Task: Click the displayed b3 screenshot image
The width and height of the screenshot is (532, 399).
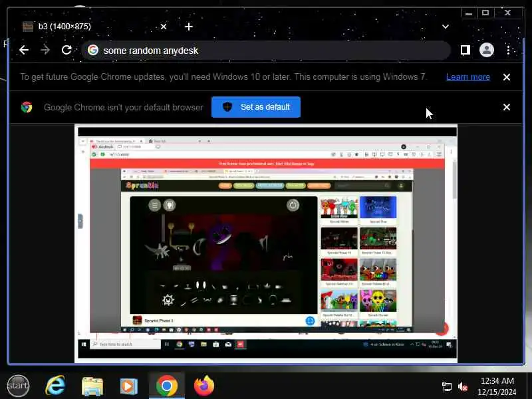Action: tap(265, 243)
